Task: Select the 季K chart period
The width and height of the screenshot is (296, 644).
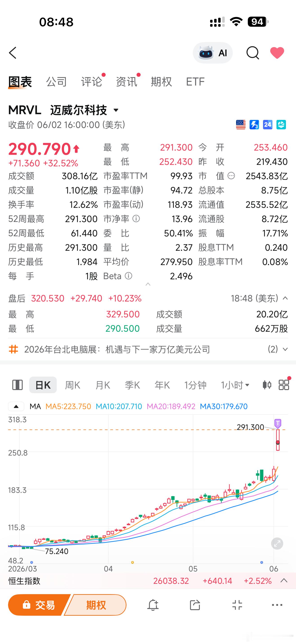Action: [132, 385]
